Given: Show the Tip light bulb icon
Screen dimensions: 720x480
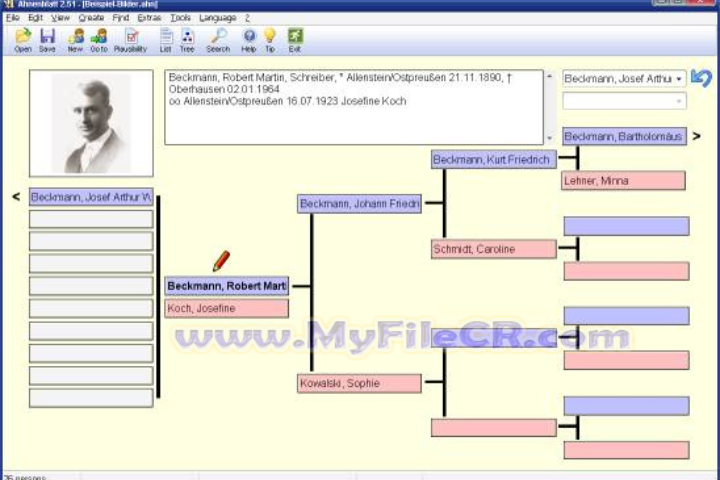Looking at the screenshot, I should tap(270, 40).
